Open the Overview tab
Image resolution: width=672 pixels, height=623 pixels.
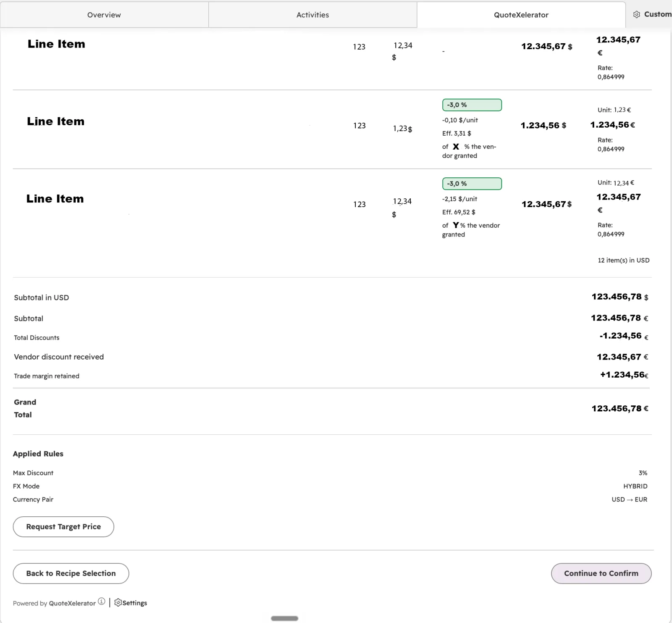click(x=104, y=15)
